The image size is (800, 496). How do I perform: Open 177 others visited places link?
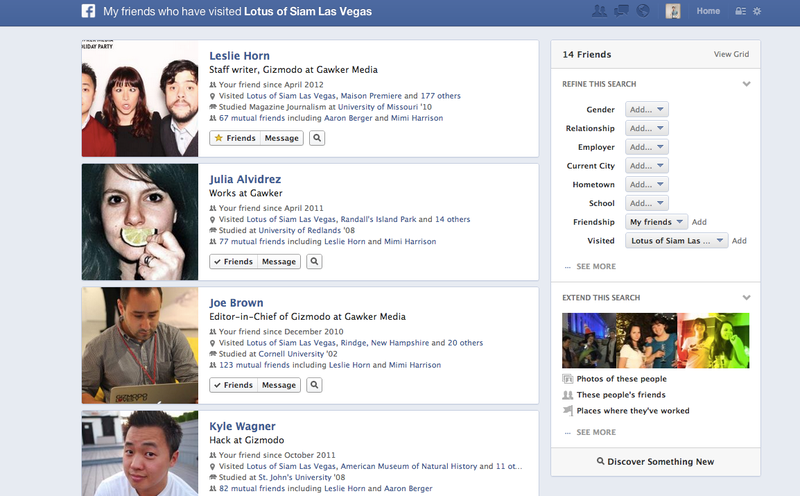(440, 96)
